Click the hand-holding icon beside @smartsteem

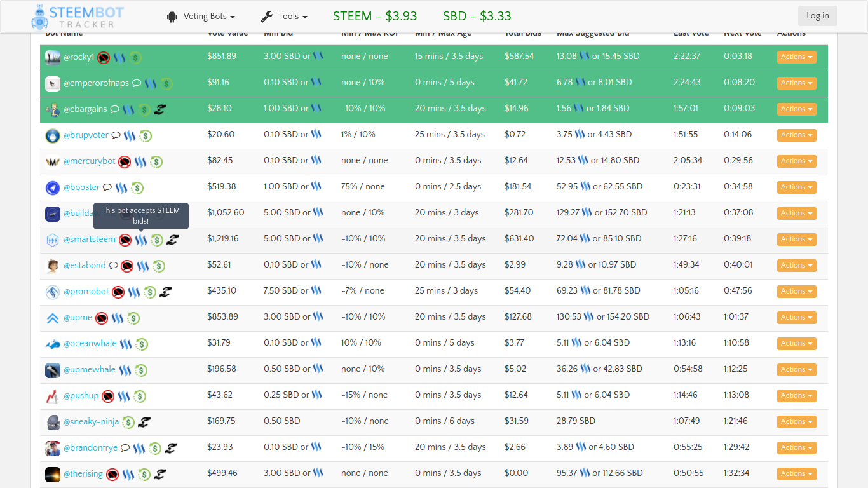pos(173,240)
